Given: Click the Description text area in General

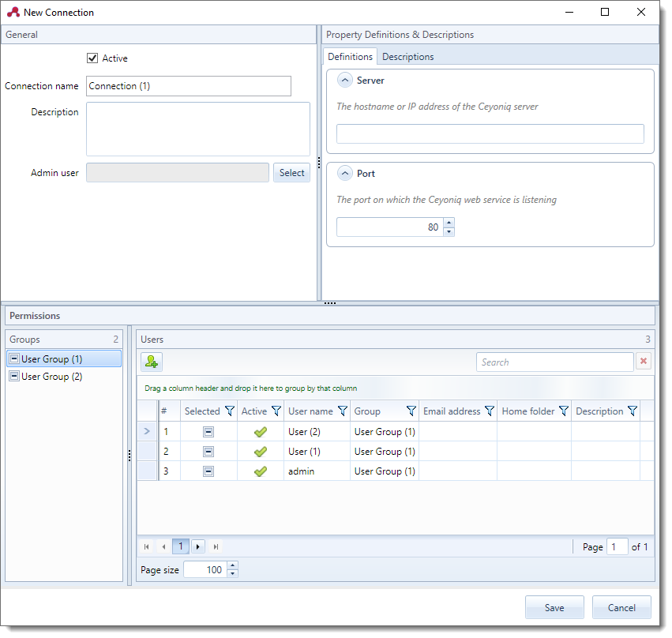Looking at the screenshot, I should click(x=198, y=129).
